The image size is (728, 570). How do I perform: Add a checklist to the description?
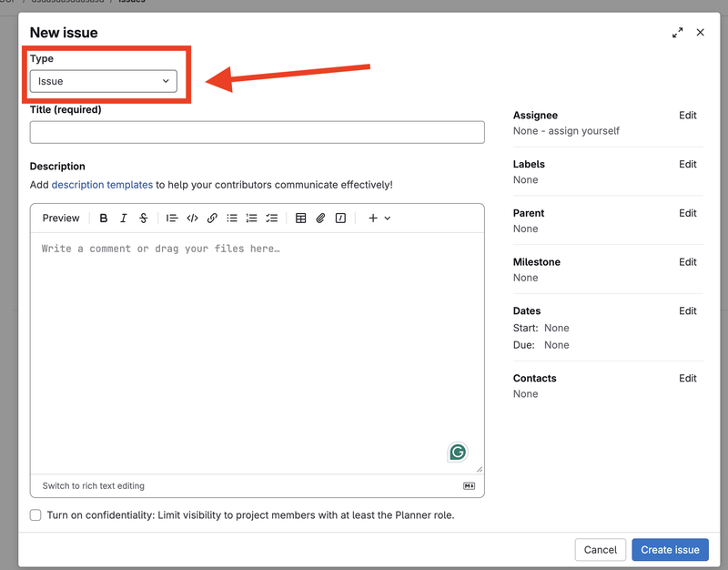[272, 219]
